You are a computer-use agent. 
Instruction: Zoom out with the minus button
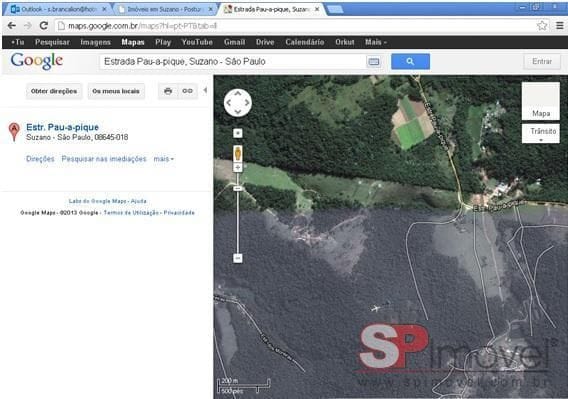(x=238, y=258)
